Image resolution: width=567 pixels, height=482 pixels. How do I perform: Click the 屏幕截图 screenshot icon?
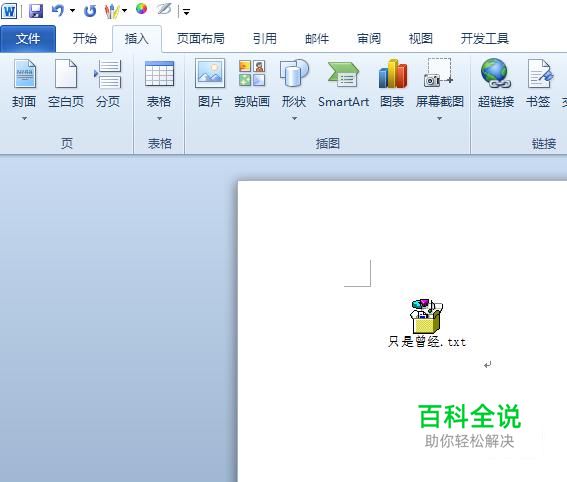(x=439, y=72)
